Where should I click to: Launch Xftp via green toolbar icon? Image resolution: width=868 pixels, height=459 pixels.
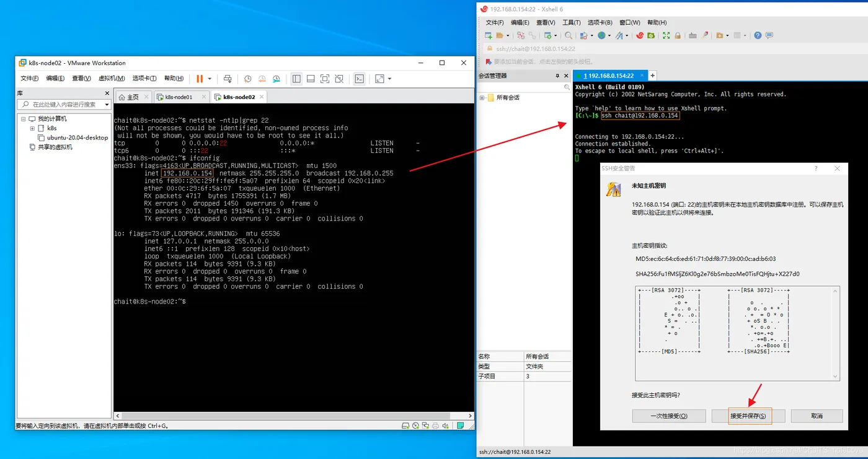[x=651, y=35]
